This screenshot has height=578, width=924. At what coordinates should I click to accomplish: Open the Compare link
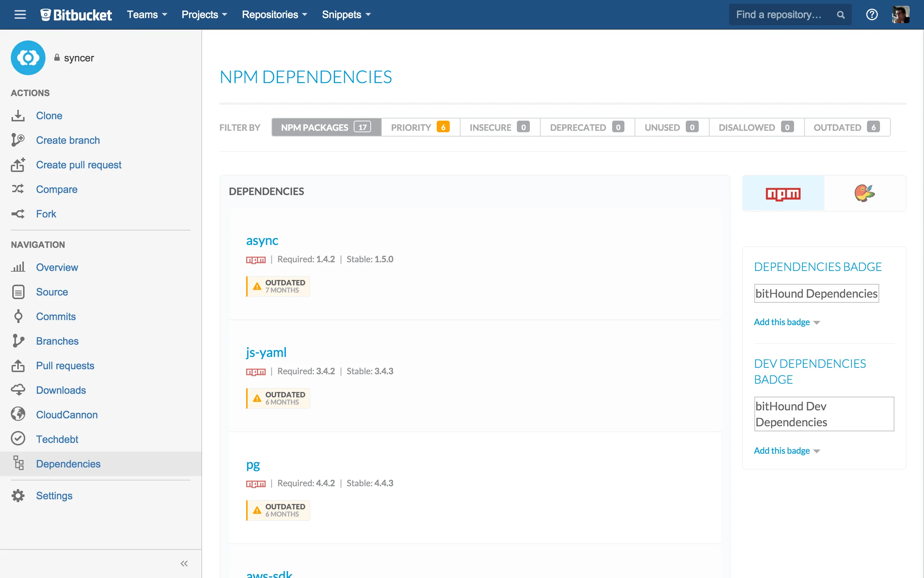coord(57,189)
